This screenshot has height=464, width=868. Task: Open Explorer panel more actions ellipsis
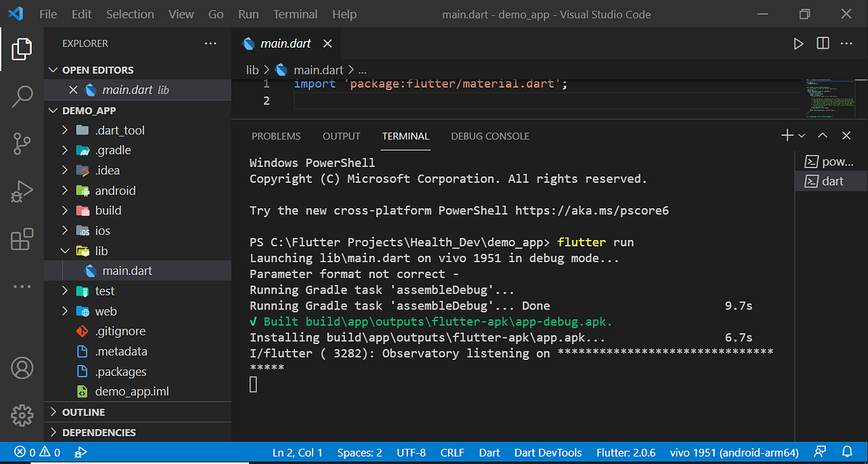coord(210,43)
